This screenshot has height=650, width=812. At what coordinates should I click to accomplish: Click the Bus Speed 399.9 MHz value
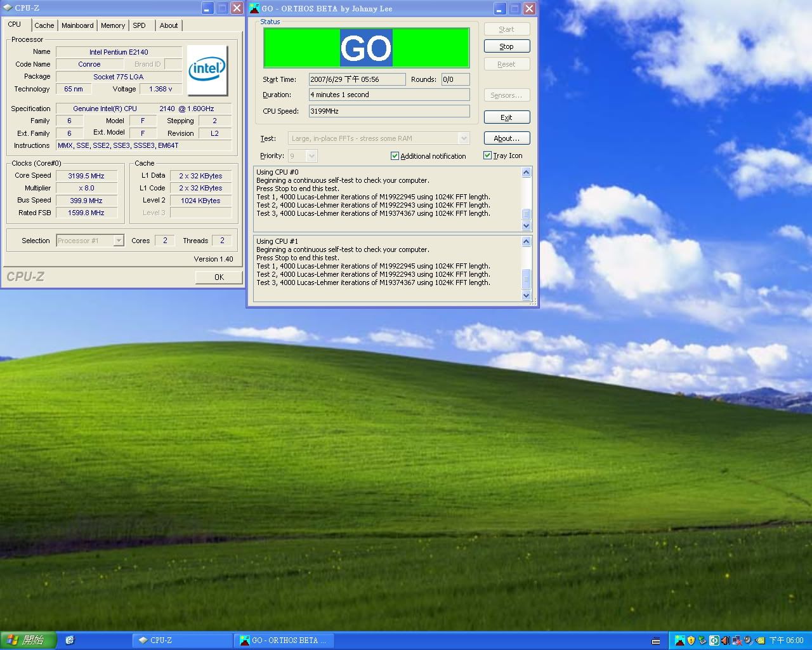(x=86, y=201)
